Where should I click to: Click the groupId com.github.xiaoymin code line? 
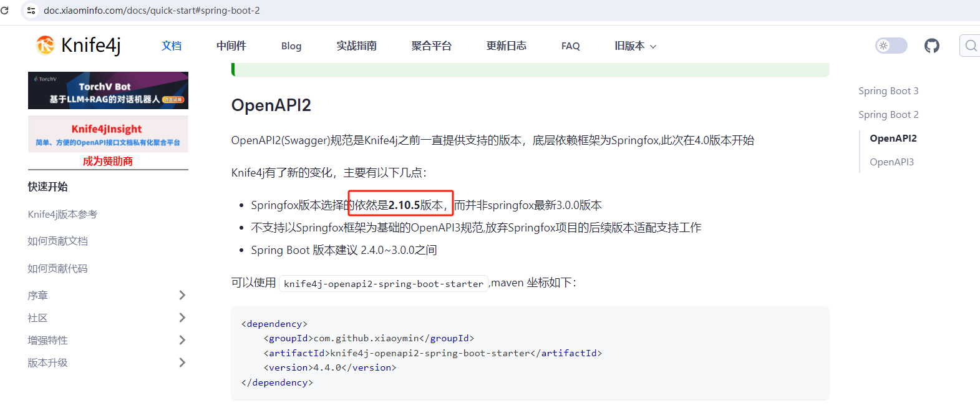click(369, 338)
